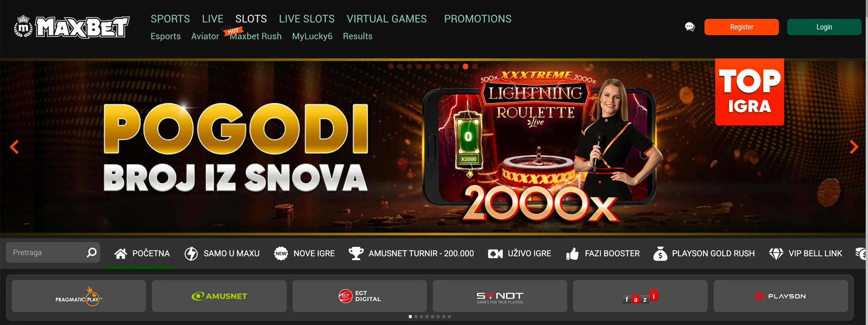Click the Fazi Booster thumbs-up icon
868x325 pixels.
(572, 254)
